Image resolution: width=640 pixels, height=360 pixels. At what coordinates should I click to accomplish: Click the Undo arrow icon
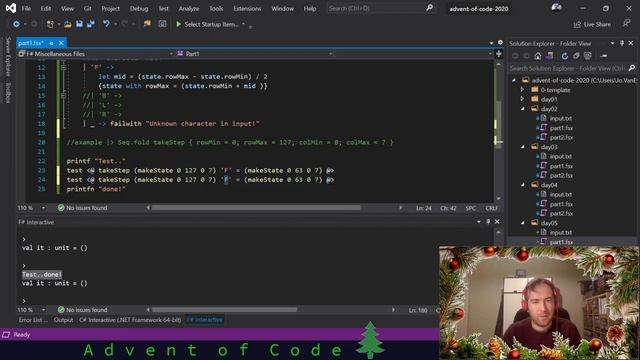point(106,24)
